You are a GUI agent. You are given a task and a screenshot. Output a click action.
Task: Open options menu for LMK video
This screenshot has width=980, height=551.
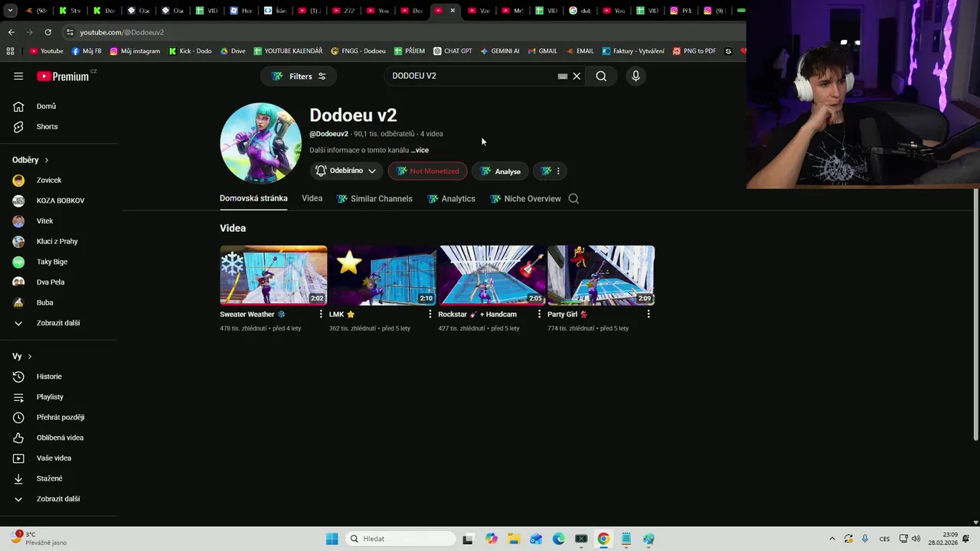pos(430,314)
